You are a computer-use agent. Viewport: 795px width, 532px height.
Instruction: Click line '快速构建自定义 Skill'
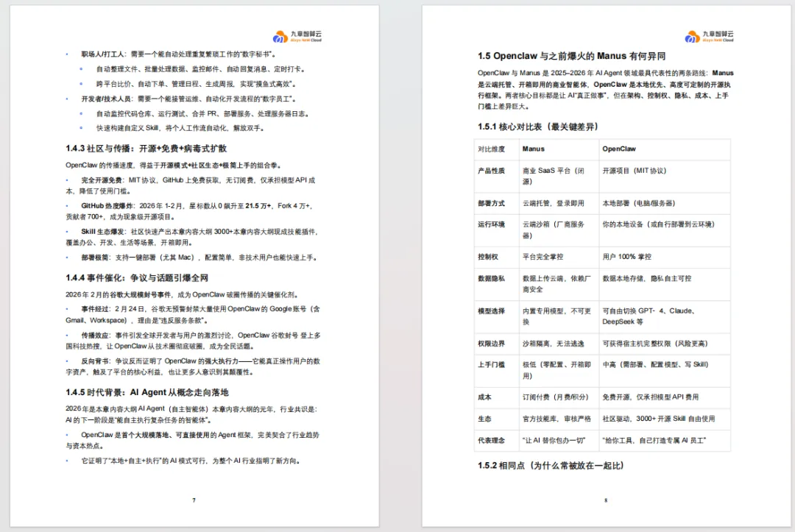pos(180,128)
